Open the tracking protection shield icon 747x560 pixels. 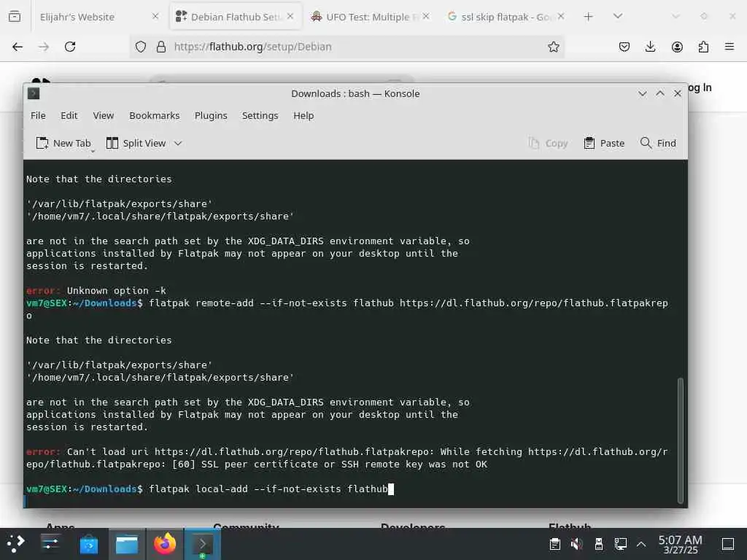pos(141,47)
